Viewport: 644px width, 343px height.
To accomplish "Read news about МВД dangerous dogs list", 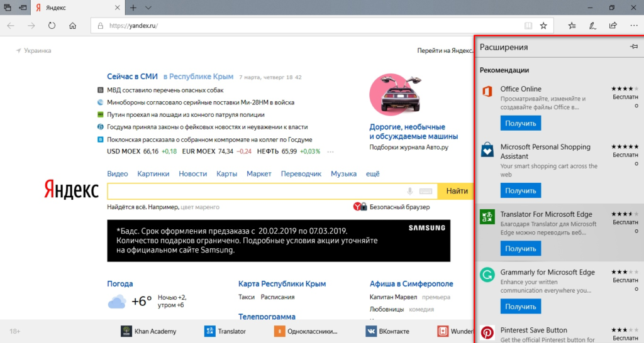I will point(165,90).
